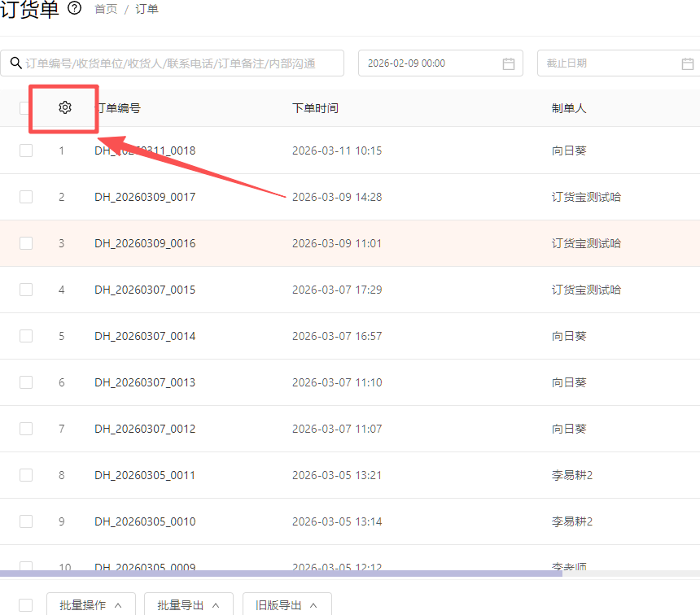Viewport: 700px width, 615px height.
Task: Open order DH_20260309_0017
Action: click(145, 197)
